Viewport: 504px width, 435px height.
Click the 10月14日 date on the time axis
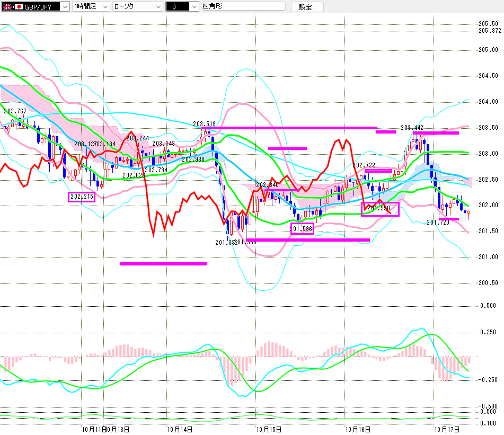[x=179, y=428]
